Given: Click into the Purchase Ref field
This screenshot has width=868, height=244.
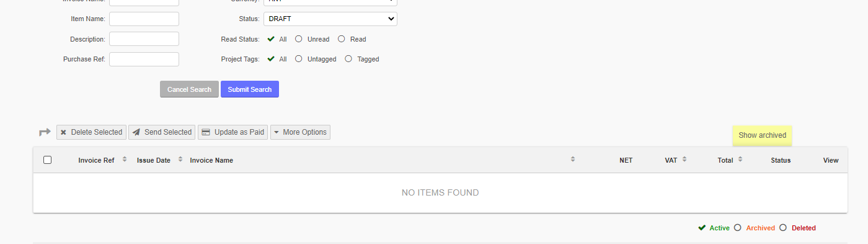Looking at the screenshot, I should point(144,59).
